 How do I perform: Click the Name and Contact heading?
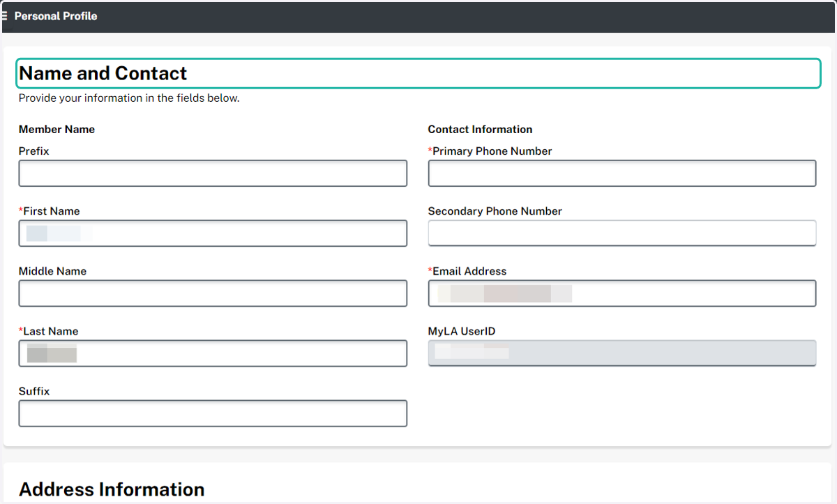click(103, 73)
